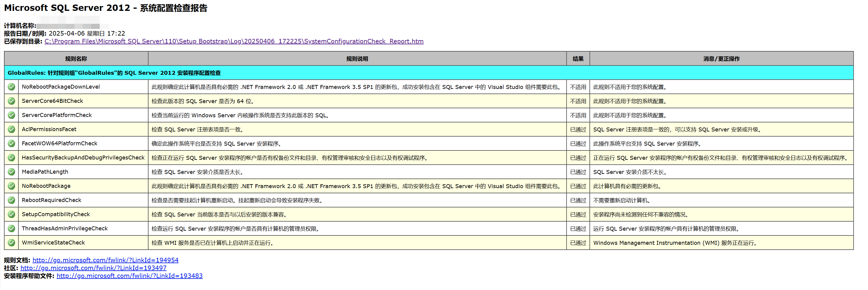Select the rule name ServerCore64BitCheck

click(53, 101)
